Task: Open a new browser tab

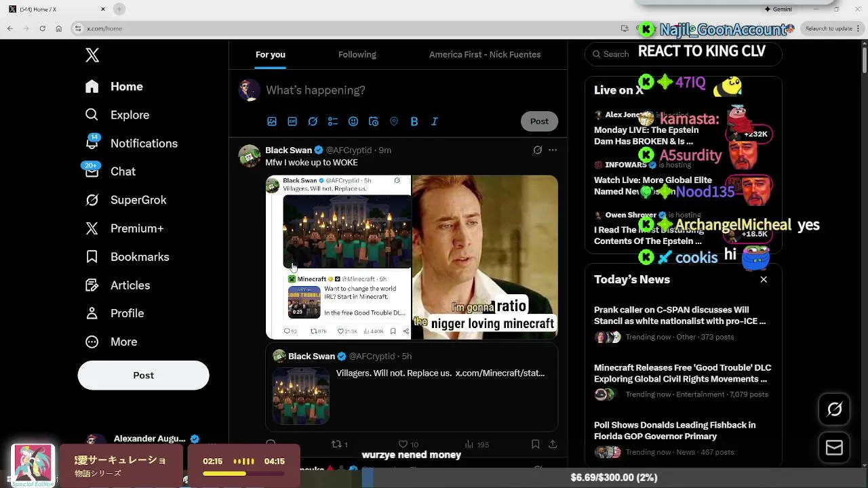Action: tap(119, 9)
